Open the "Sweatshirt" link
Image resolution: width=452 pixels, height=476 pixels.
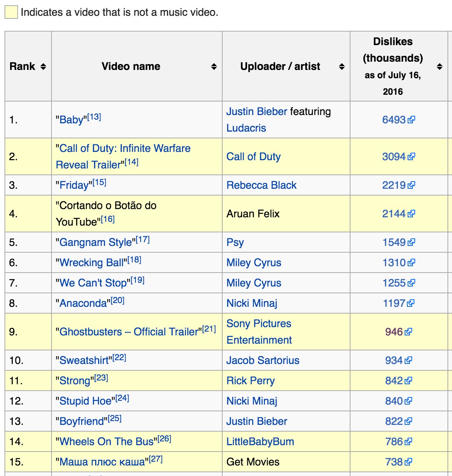coord(84,361)
